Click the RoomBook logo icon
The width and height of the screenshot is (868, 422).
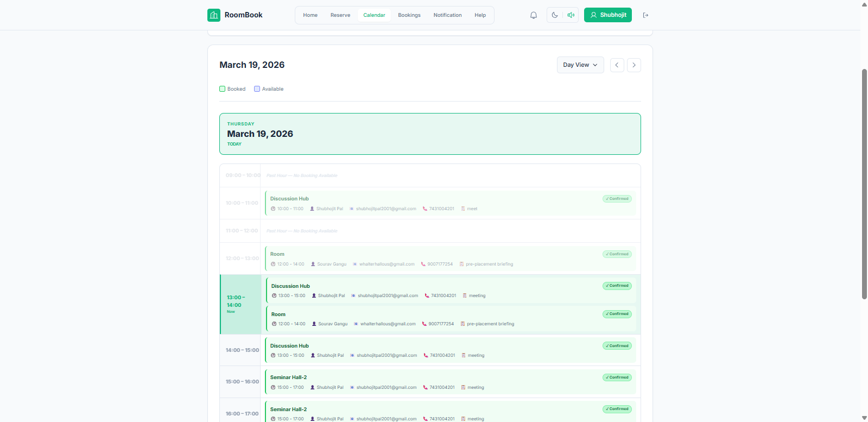point(213,15)
